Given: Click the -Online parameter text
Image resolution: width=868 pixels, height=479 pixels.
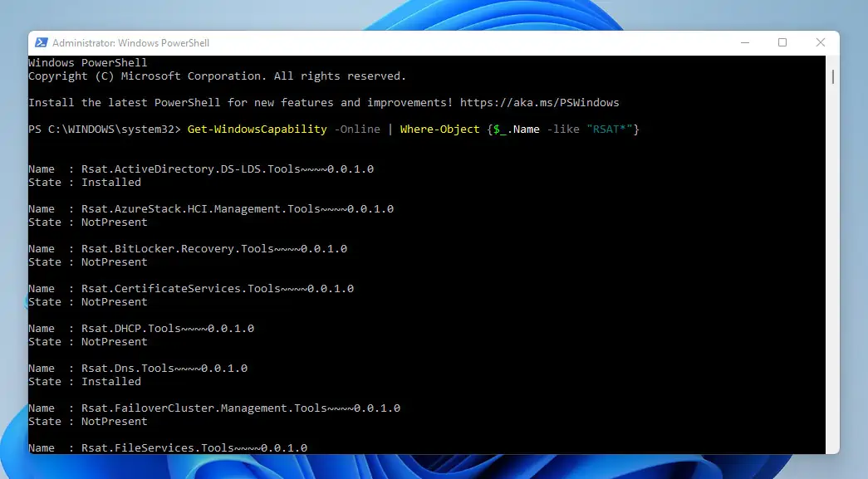Looking at the screenshot, I should [357, 129].
